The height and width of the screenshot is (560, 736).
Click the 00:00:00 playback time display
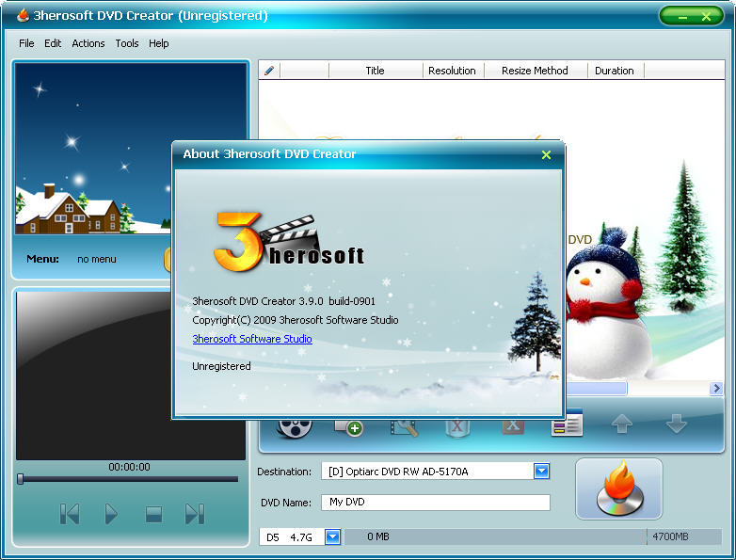click(x=129, y=467)
